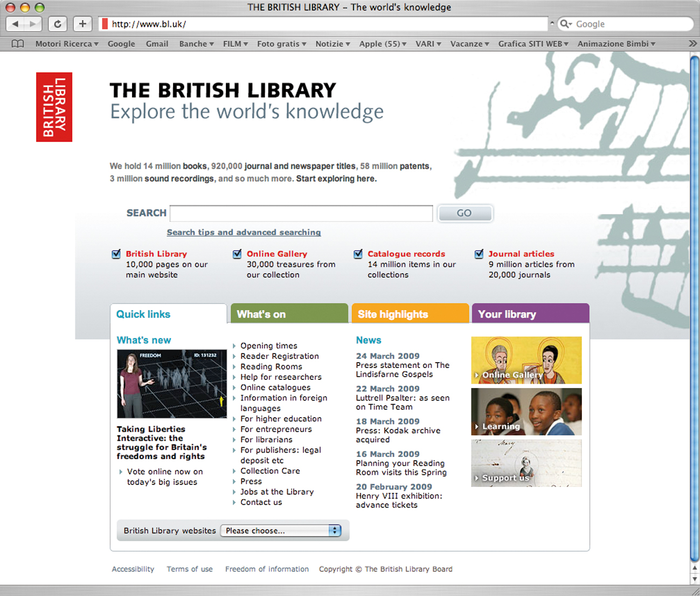Open the Taking Liberties video thumbnail
The width and height of the screenshot is (700, 596).
pyautogui.click(x=172, y=384)
